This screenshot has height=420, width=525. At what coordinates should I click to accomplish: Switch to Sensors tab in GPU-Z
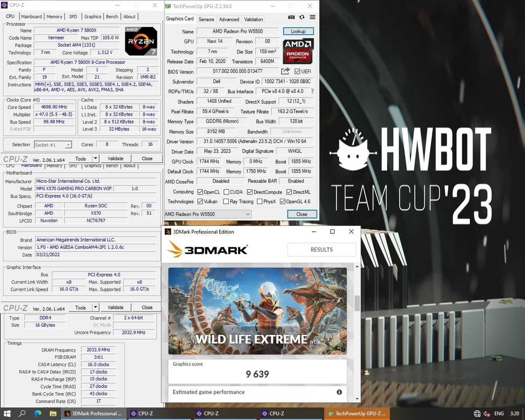pos(206,19)
